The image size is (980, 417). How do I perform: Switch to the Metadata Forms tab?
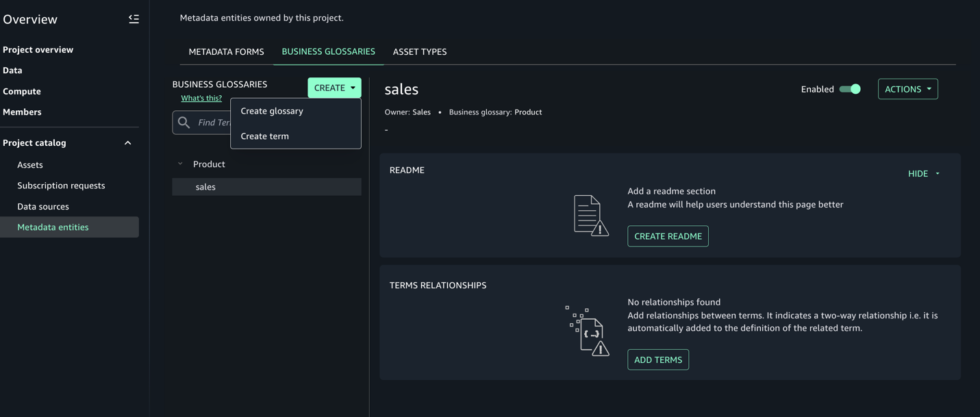(226, 52)
